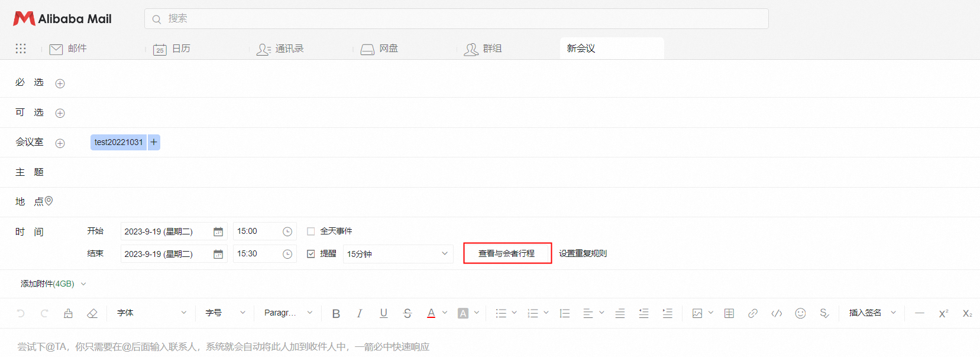Click the redo icon in editor toolbar
Screen dimensions: 980x357
[44, 313]
